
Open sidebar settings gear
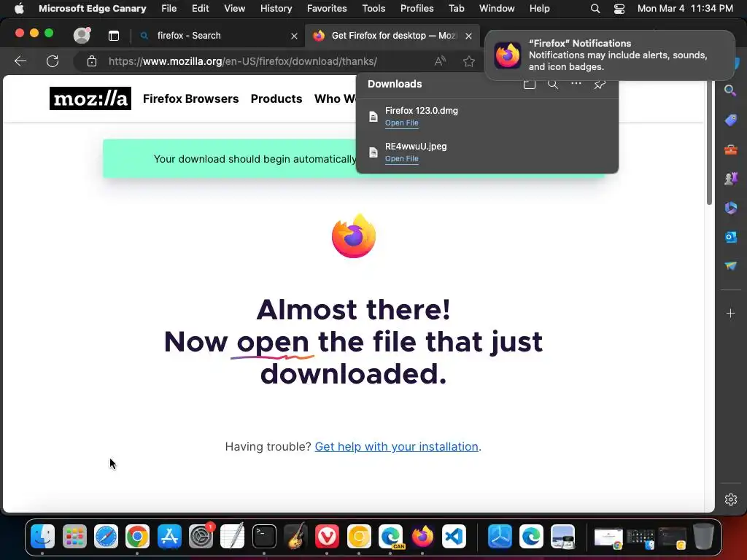pyautogui.click(x=731, y=499)
